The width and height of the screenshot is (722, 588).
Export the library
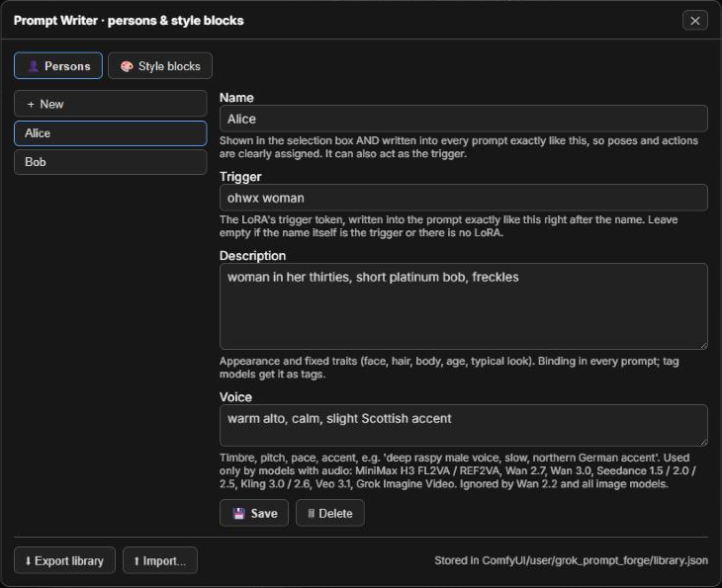[64, 560]
